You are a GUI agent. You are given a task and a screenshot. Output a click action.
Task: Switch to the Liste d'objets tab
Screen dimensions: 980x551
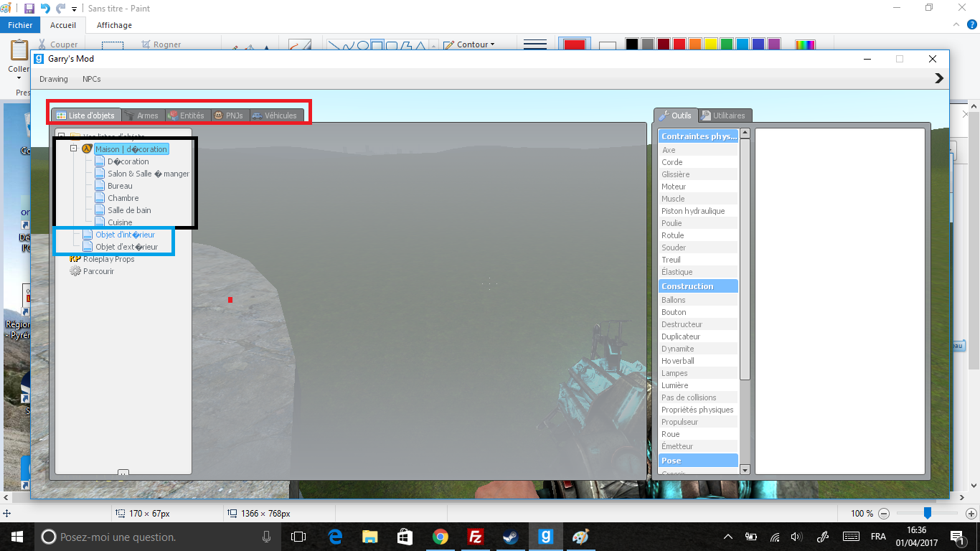click(x=85, y=116)
